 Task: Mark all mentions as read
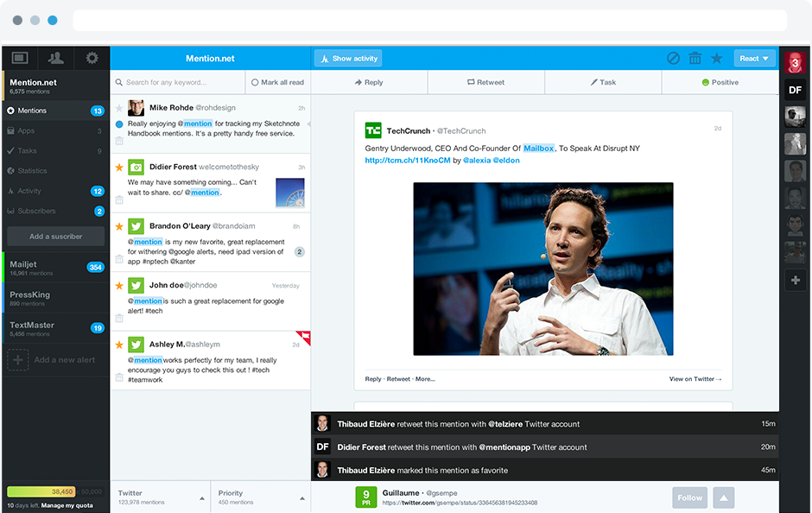(276, 80)
